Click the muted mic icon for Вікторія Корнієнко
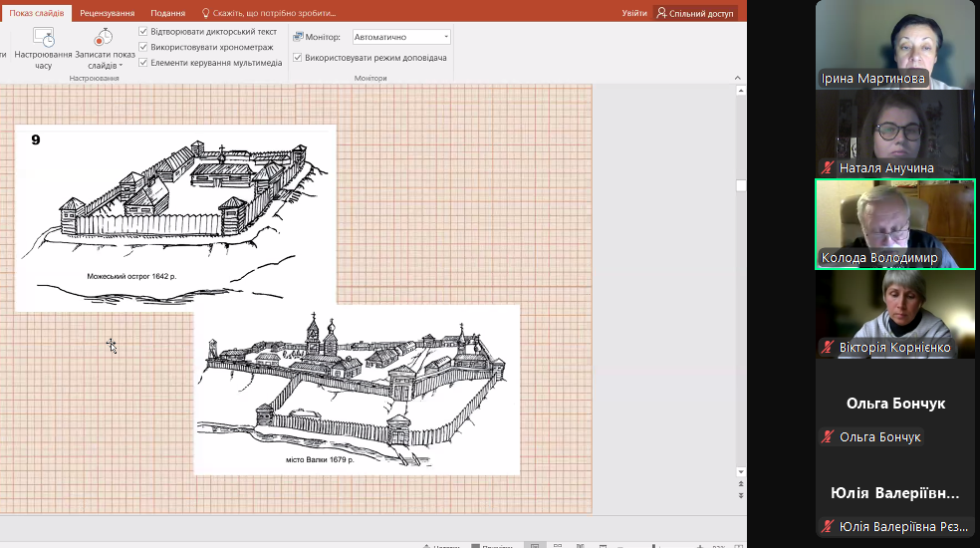This screenshot has width=980, height=548. coord(827,348)
